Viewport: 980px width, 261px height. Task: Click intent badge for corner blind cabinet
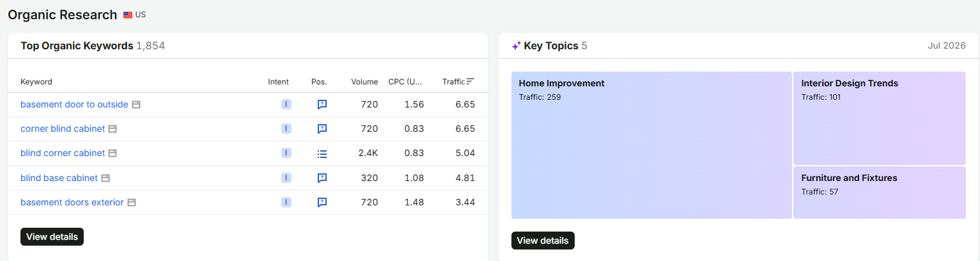point(286,129)
